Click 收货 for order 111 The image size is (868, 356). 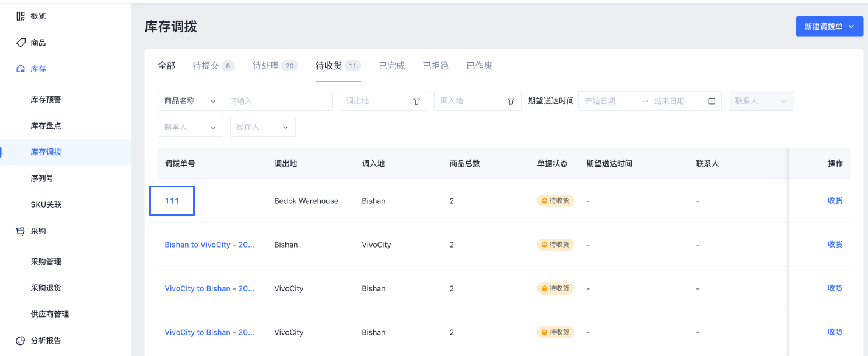835,201
